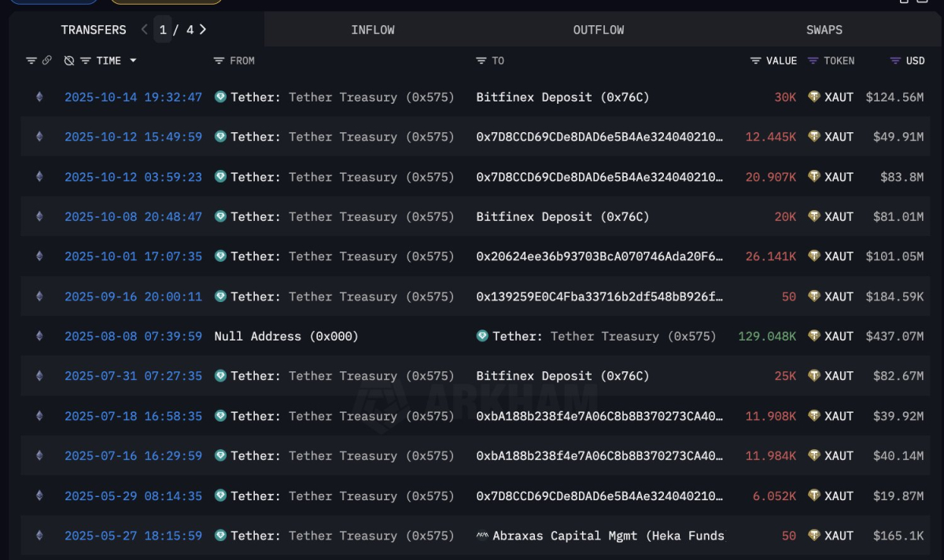Expand the TIME sort dropdown arrow

tap(133, 61)
